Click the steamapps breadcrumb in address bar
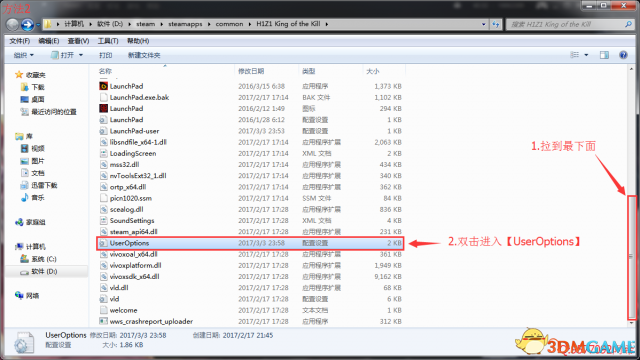Screen dimensions: 640x360 tap(185, 24)
